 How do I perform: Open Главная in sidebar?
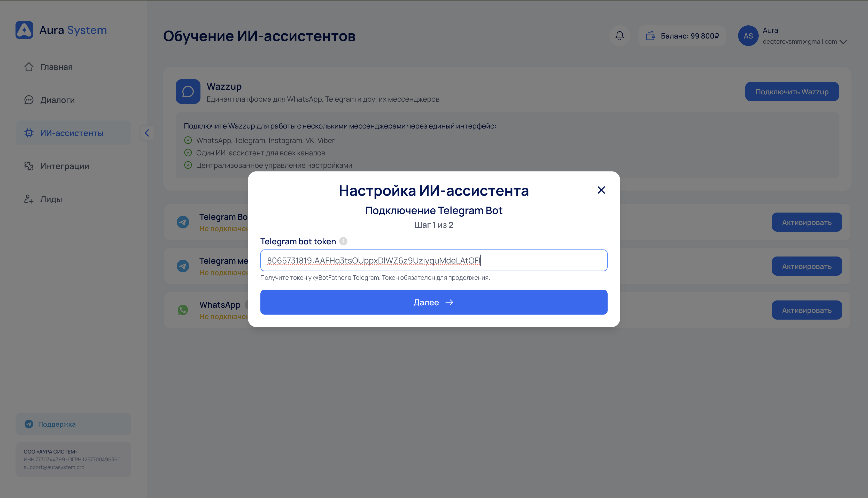tap(56, 67)
